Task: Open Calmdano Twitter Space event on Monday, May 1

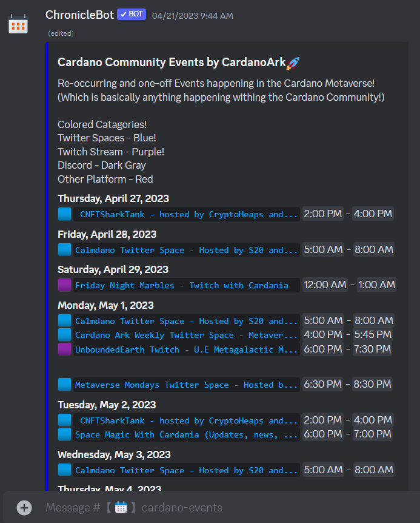Action: pos(187,321)
